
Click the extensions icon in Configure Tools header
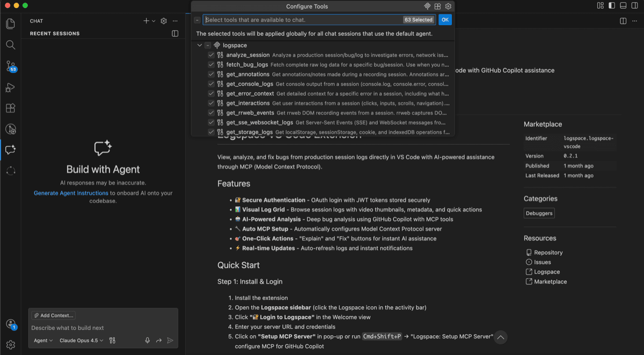pyautogui.click(x=438, y=6)
